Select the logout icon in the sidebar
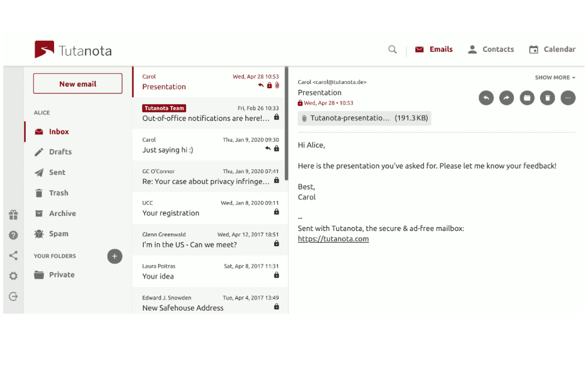The image size is (588, 369). (13, 296)
